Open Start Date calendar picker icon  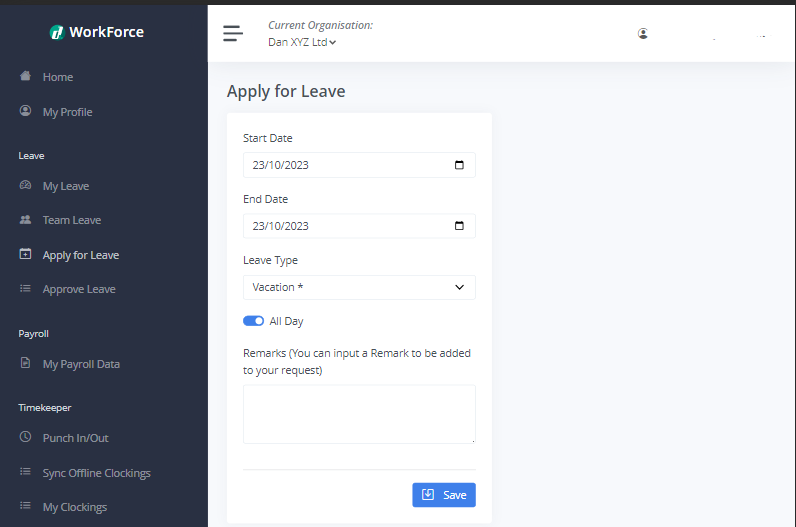(459, 165)
